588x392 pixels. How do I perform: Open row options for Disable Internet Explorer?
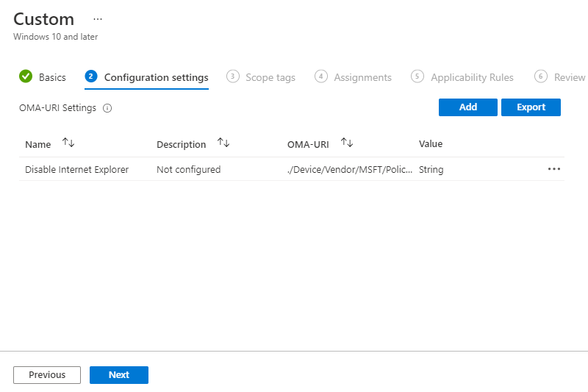pos(553,169)
